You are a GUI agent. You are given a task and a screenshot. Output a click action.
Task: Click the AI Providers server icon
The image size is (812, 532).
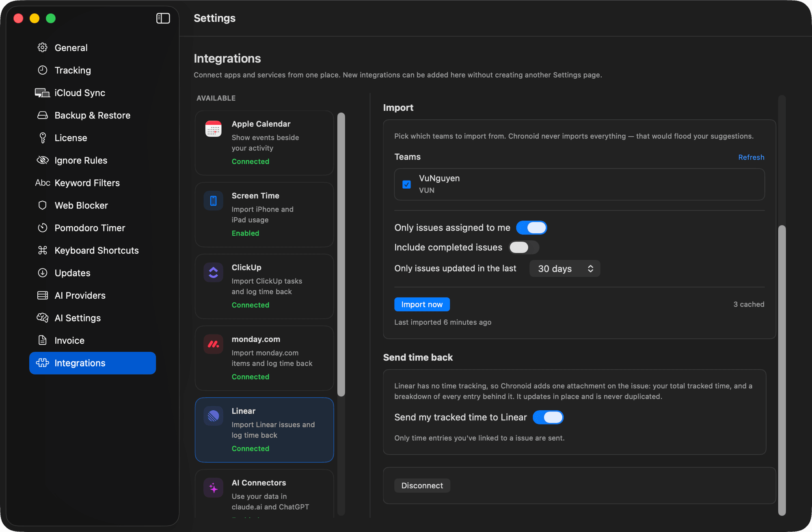click(43, 295)
